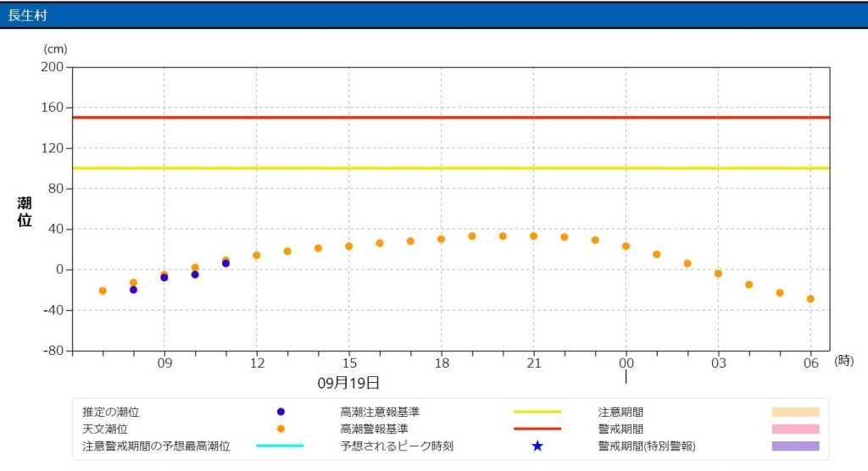
Task: Click the 警戒期間 legend label
Action: coord(620,429)
